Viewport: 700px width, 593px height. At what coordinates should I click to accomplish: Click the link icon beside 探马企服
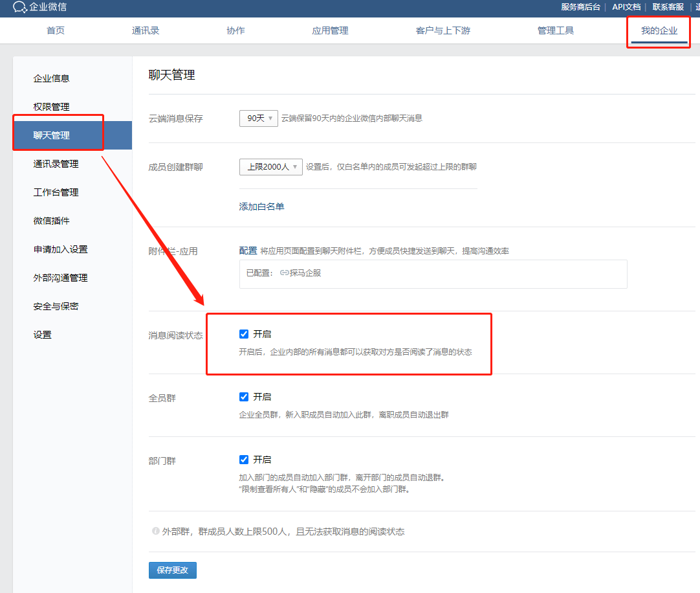284,273
